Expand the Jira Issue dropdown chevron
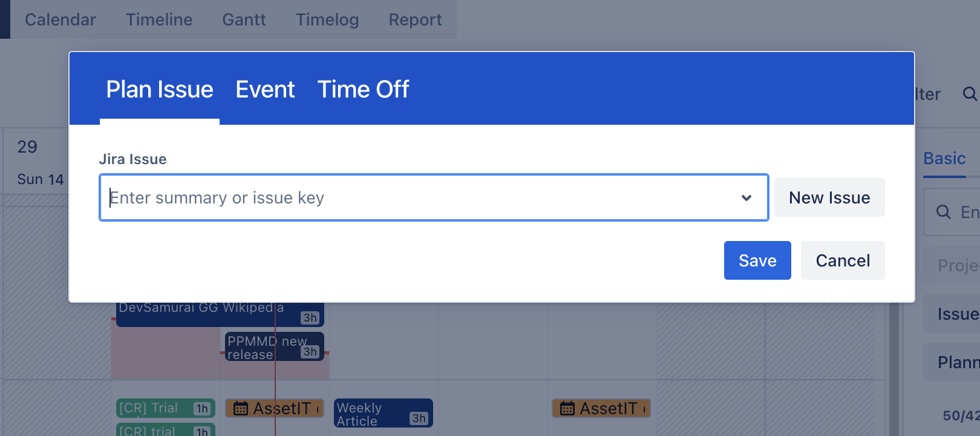This screenshot has width=980, height=436. 746,198
